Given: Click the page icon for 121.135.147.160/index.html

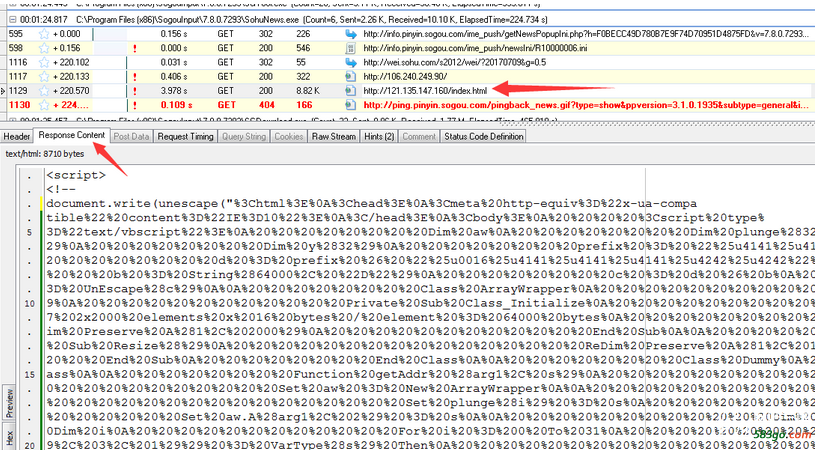Looking at the screenshot, I should 351,91.
